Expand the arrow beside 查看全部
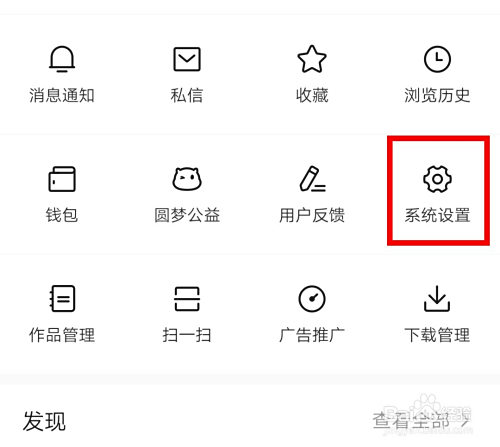Viewport: 500px width, 447px height. (465, 422)
